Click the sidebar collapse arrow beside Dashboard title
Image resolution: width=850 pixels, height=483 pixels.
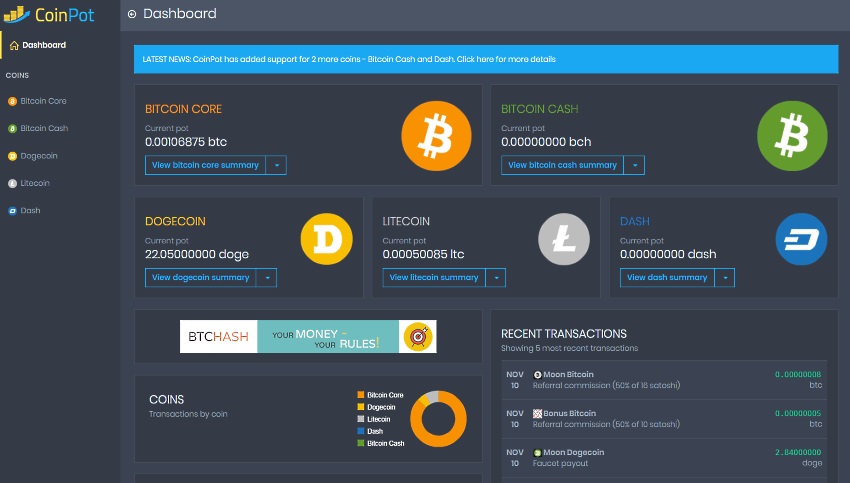[x=132, y=14]
